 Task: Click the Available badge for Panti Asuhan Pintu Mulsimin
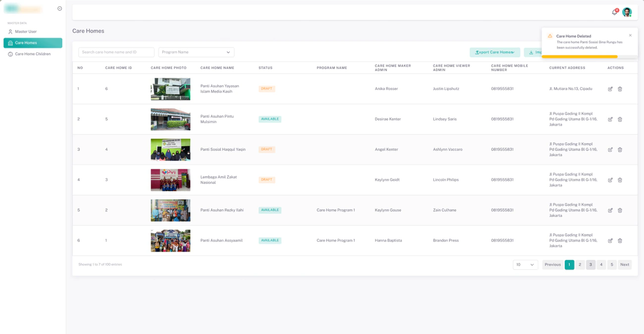point(270,119)
